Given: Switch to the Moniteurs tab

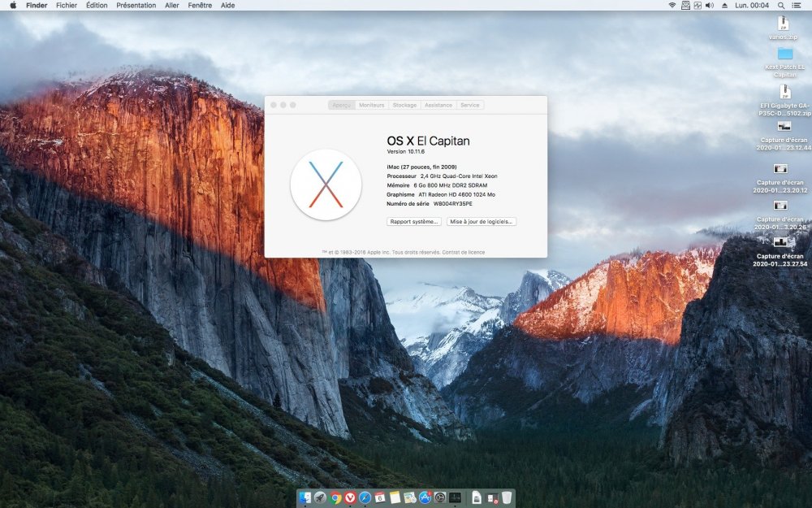Looking at the screenshot, I should coord(372,105).
